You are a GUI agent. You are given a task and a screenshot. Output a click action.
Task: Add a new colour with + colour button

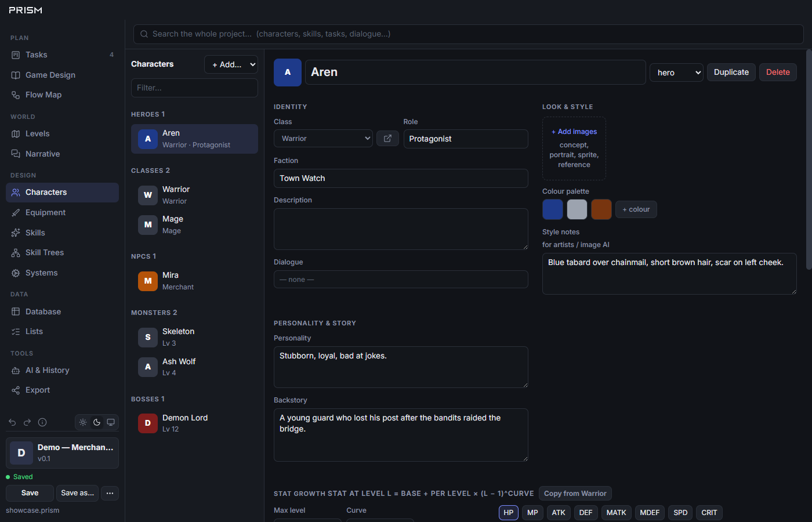coord(636,209)
